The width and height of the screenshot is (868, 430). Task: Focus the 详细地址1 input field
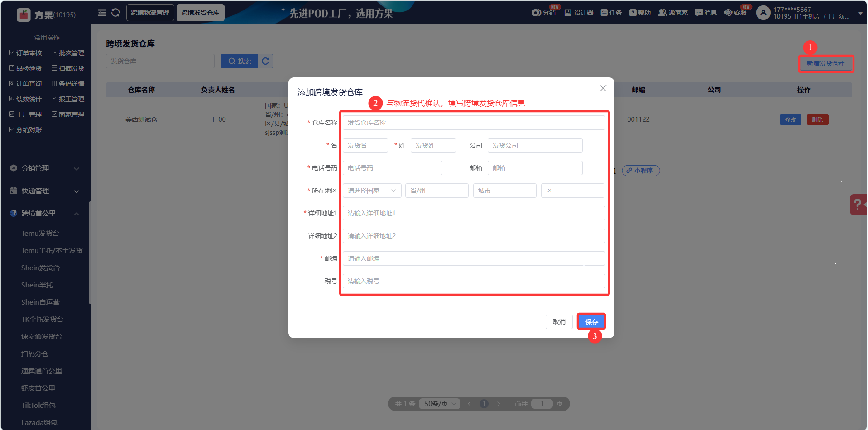tap(474, 213)
